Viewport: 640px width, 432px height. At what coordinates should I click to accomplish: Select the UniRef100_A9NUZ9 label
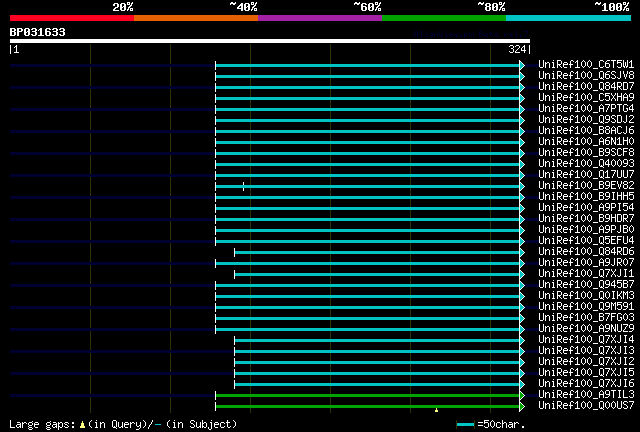click(x=586, y=329)
